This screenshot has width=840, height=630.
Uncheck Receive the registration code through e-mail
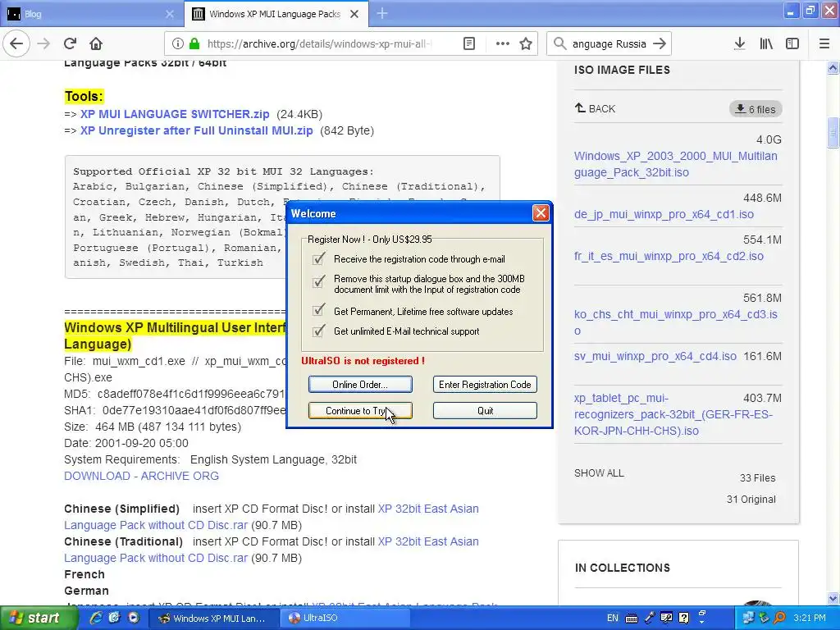[x=318, y=259]
